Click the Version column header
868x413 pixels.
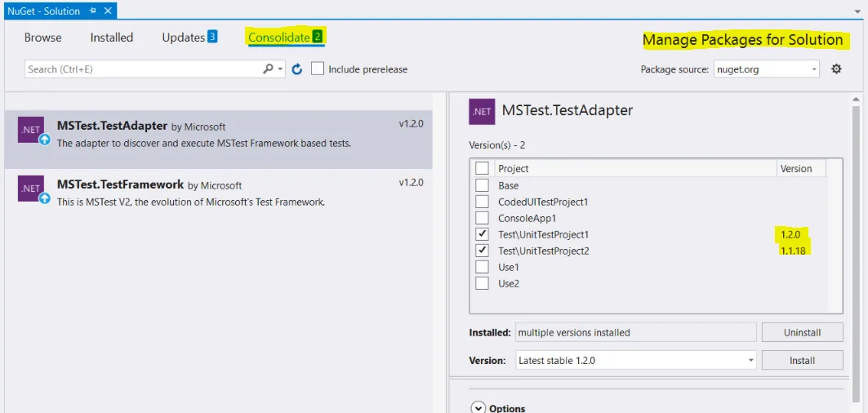point(801,168)
